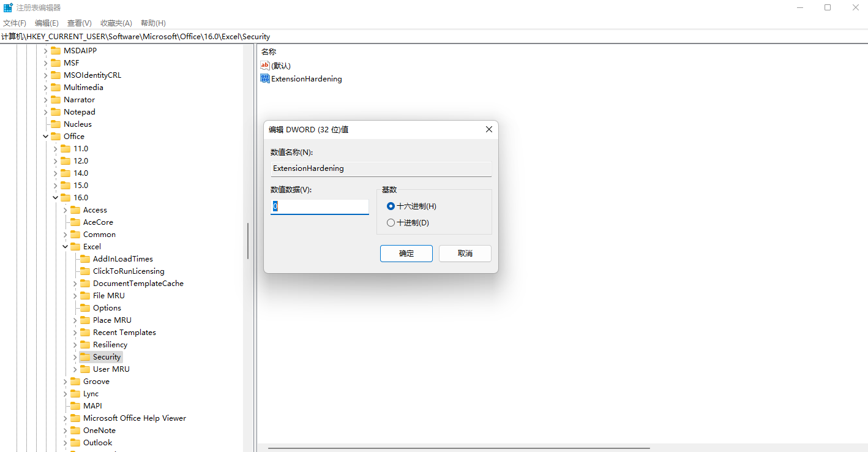Click the (默认) string value icon

265,65
